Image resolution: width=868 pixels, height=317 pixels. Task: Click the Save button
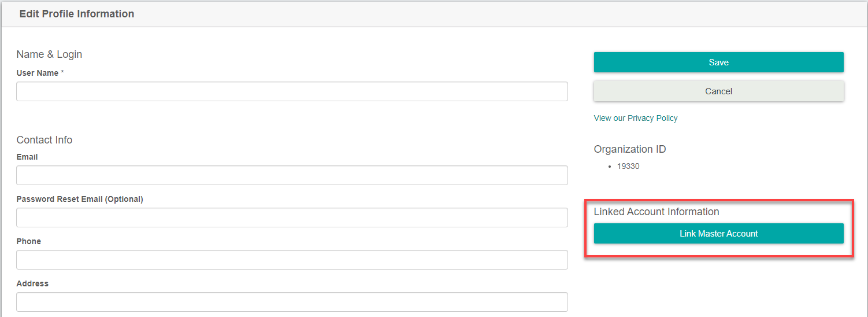718,62
